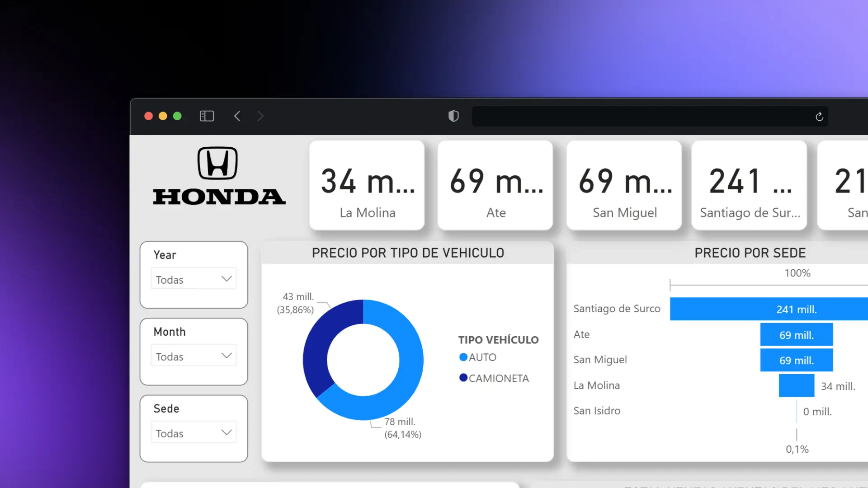Select the Santiago de Sur... card
Image resolution: width=868 pixels, height=488 pixels.
[x=750, y=185]
